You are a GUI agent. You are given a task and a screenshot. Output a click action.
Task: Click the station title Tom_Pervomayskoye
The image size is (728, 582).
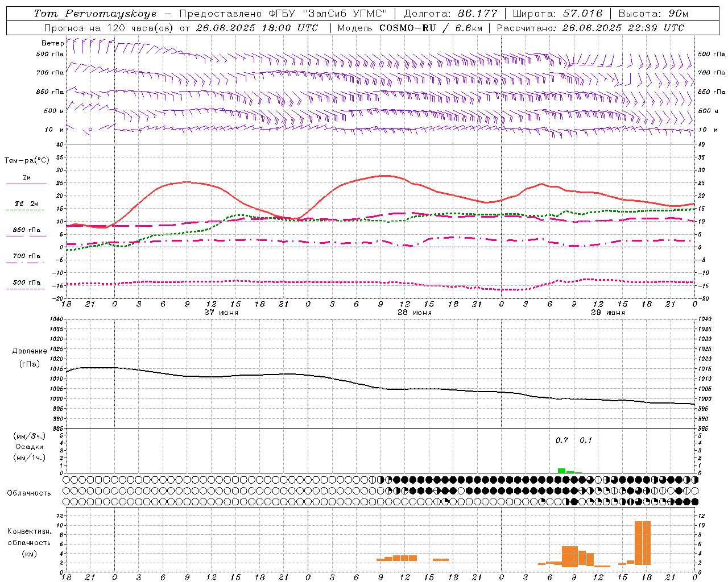point(95,14)
